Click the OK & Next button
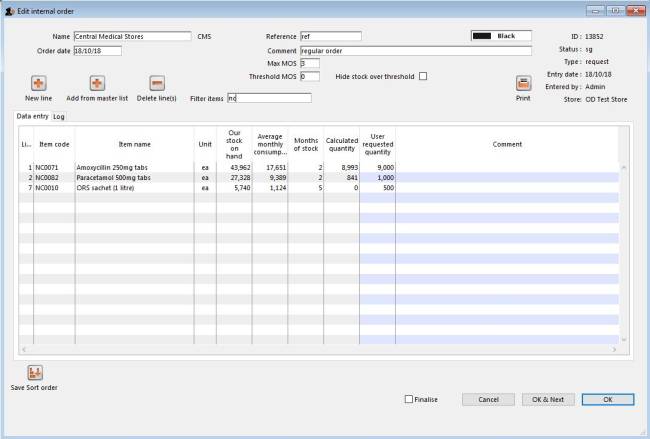650x439 pixels. click(x=547, y=399)
